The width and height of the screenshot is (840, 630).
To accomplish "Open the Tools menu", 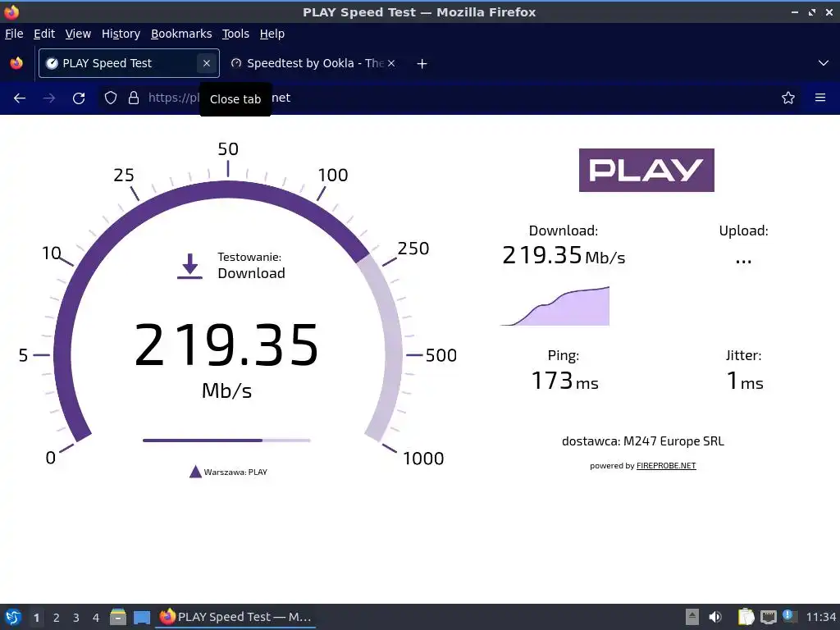I will [x=235, y=34].
